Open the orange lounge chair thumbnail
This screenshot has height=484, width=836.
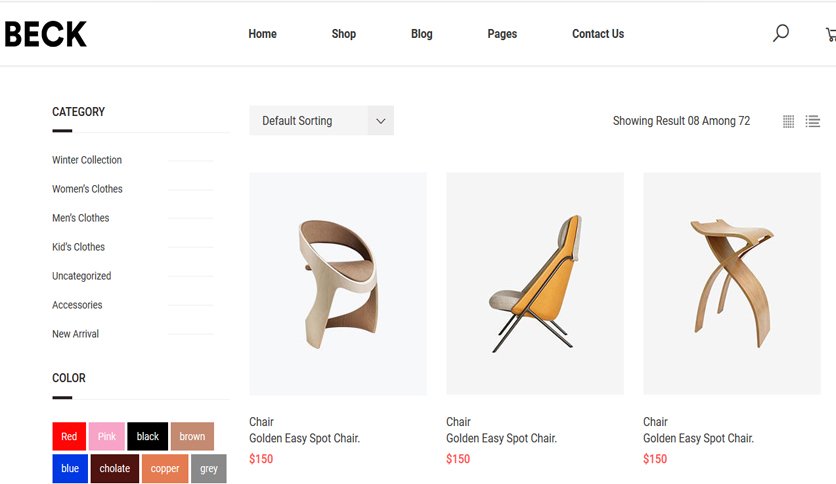coord(535,284)
